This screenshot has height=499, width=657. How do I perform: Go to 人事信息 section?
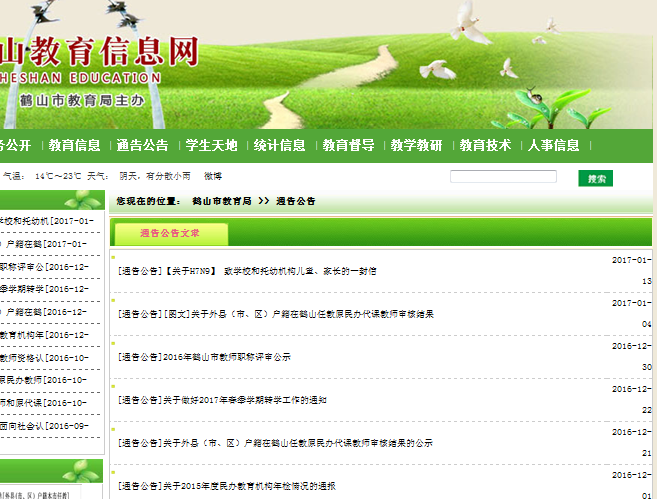pyautogui.click(x=553, y=145)
